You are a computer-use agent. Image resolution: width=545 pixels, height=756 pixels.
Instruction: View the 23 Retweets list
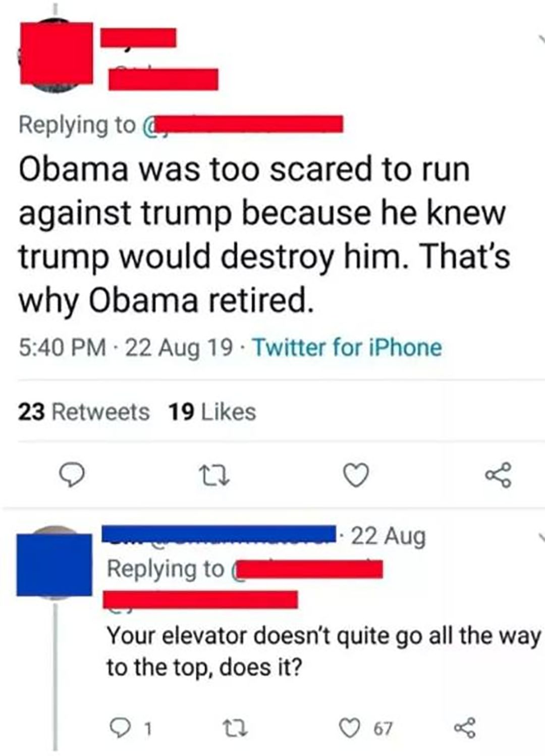pyautogui.click(x=84, y=412)
